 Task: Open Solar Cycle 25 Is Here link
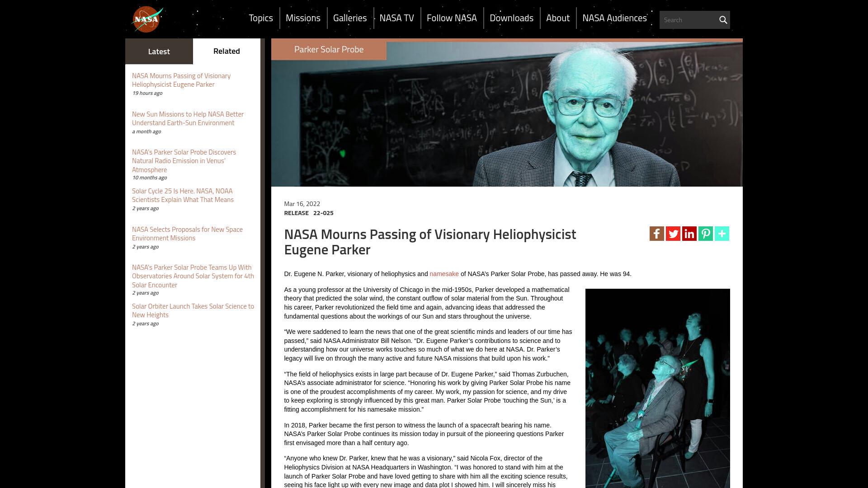[183, 195]
